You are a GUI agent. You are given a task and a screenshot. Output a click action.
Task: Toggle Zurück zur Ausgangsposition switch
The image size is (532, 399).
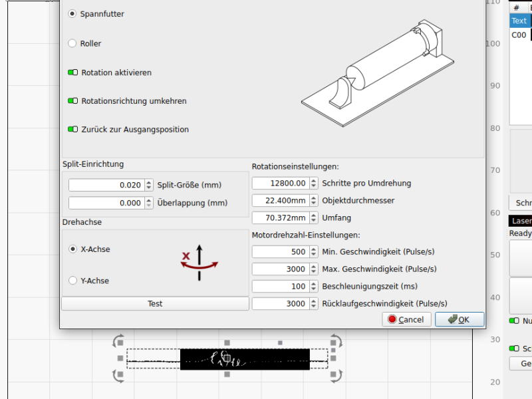click(72, 129)
